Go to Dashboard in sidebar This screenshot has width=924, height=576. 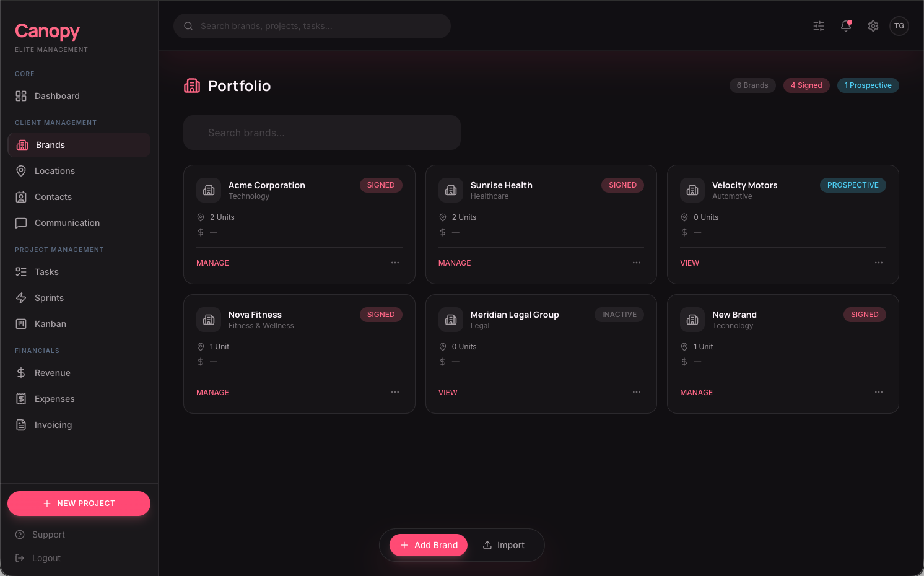pos(79,96)
